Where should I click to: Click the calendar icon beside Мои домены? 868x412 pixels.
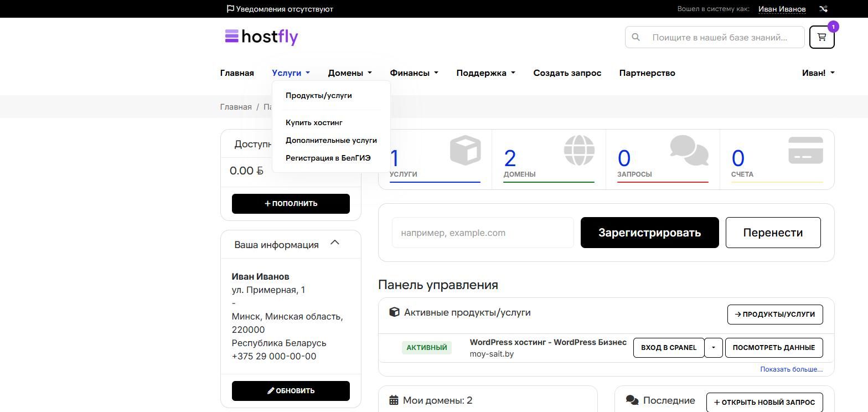[394, 400]
